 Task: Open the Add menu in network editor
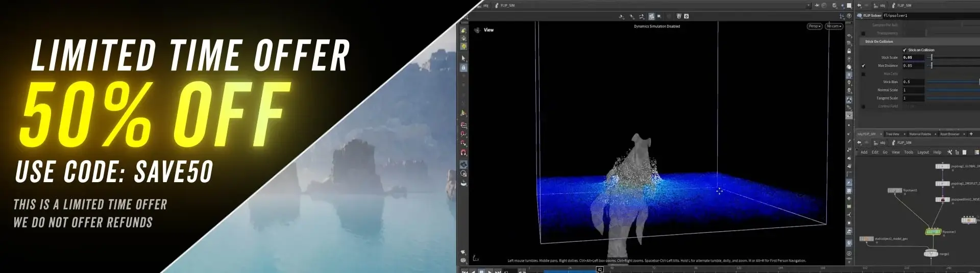[864, 152]
